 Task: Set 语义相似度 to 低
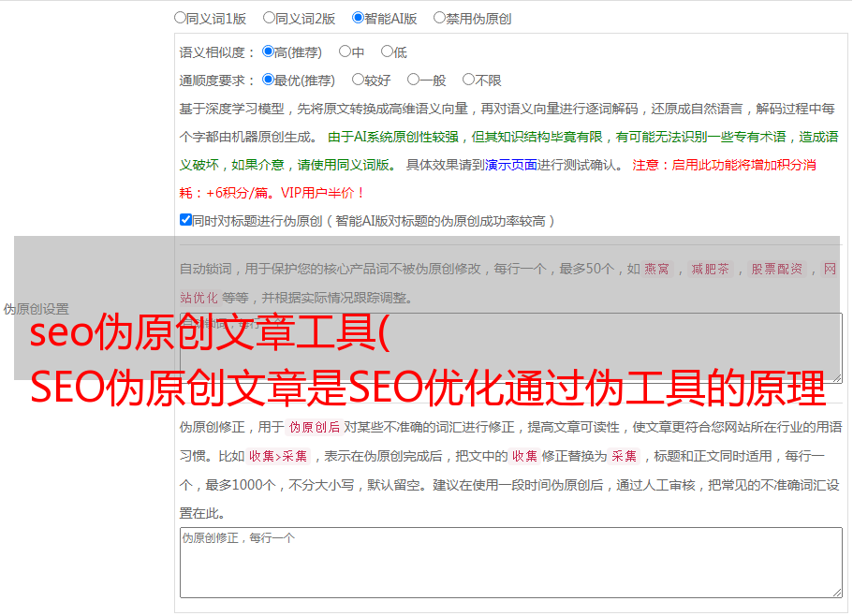387,51
